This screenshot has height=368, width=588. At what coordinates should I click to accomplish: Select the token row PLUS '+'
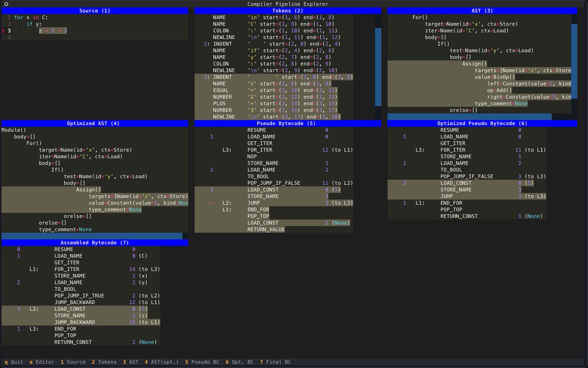pos(273,104)
